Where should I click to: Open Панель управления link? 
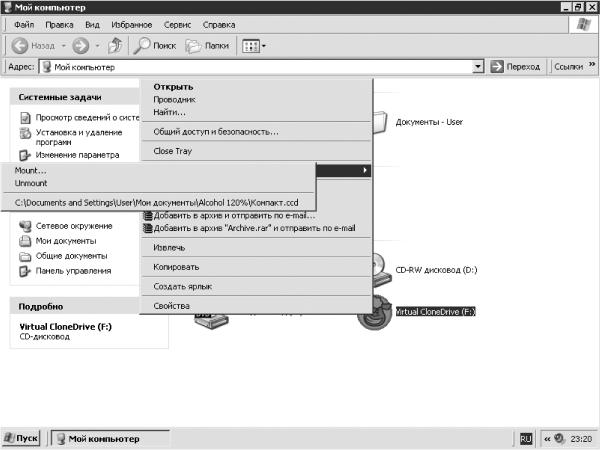73,271
